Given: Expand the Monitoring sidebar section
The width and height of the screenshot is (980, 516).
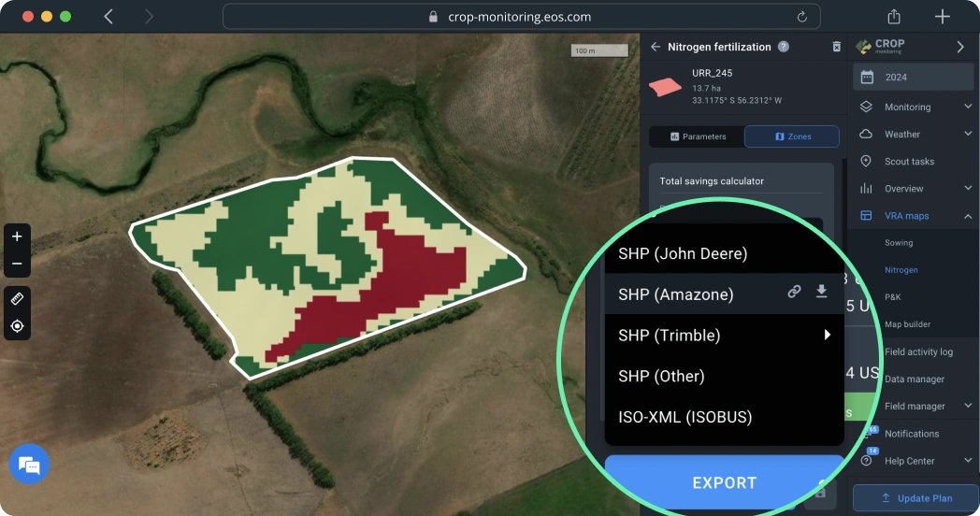Looking at the screenshot, I should pos(967,107).
